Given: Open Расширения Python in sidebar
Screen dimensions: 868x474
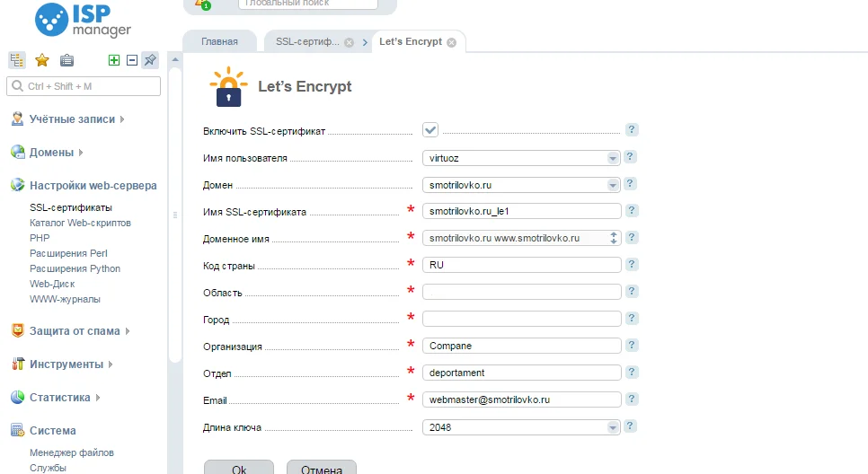Looking at the screenshot, I should (75, 268).
